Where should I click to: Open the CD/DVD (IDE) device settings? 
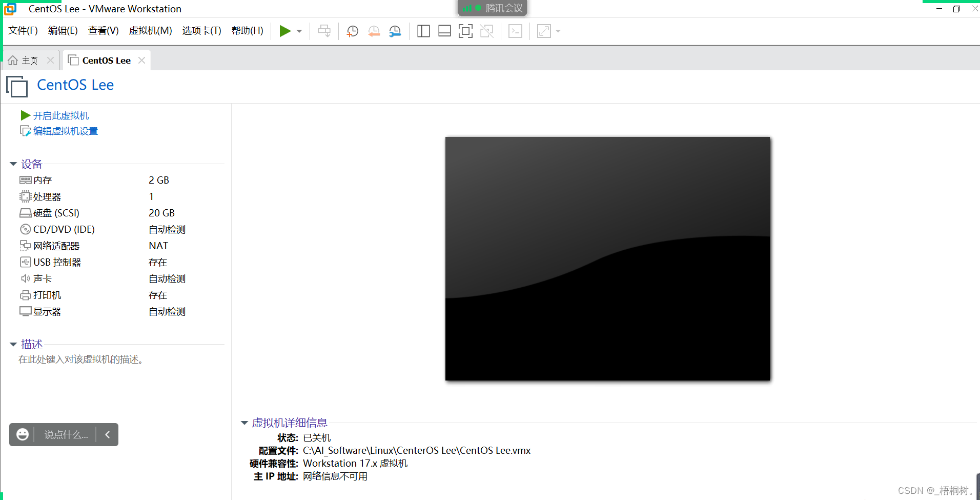63,229
